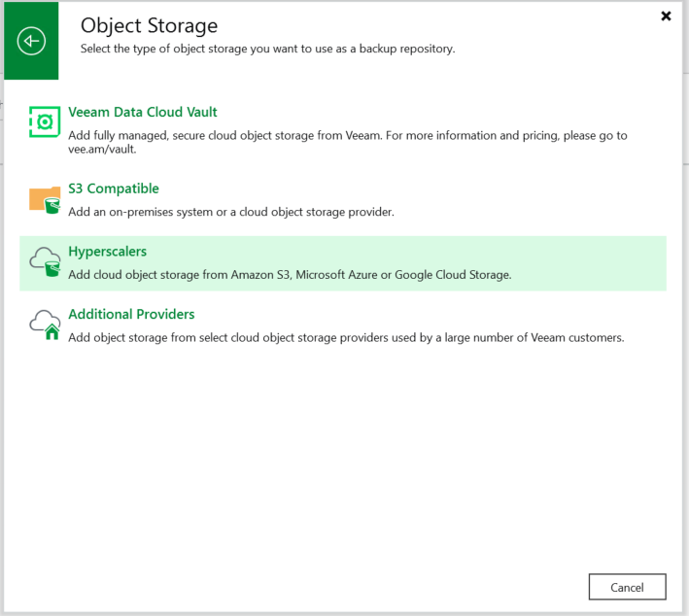Image resolution: width=689 pixels, height=616 pixels.
Task: Open the Hyperscalers option title
Action: (x=107, y=252)
